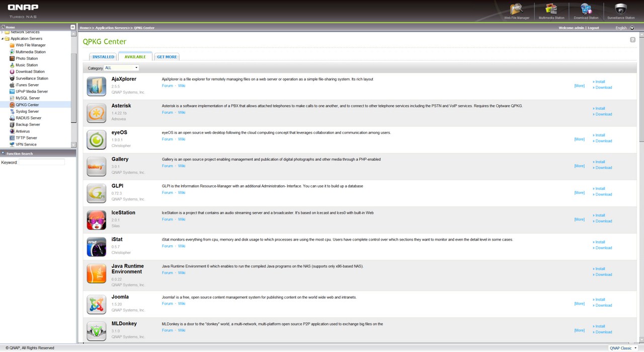This screenshot has width=644, height=352.
Task: Open the Wiki link for Gallery
Action: (x=182, y=166)
